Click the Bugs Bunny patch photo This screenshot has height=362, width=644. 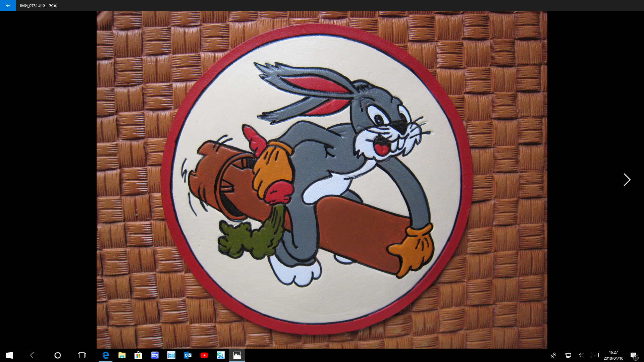[x=321, y=180]
